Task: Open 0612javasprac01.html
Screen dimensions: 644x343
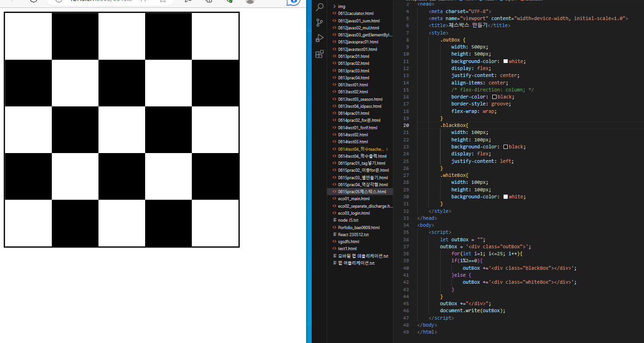Action: (357, 42)
